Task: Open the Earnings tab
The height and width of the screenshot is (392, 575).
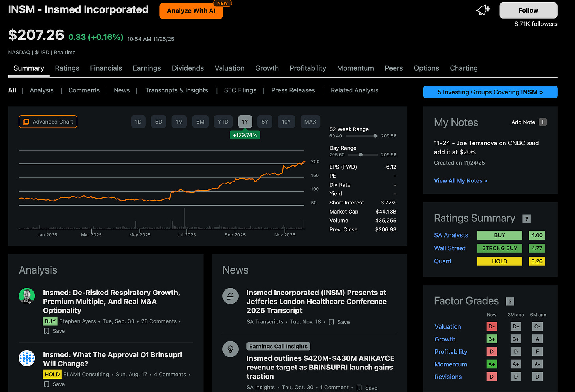Action: coord(147,68)
